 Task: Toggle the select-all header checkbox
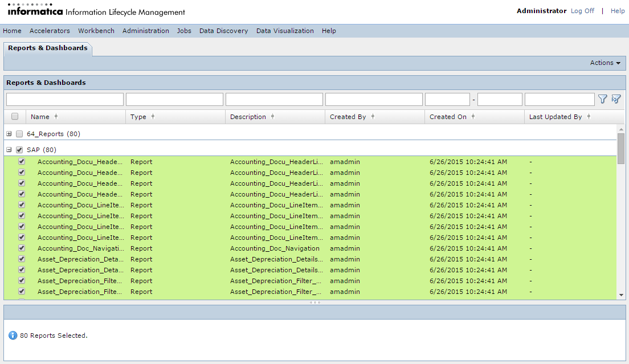[x=15, y=117]
